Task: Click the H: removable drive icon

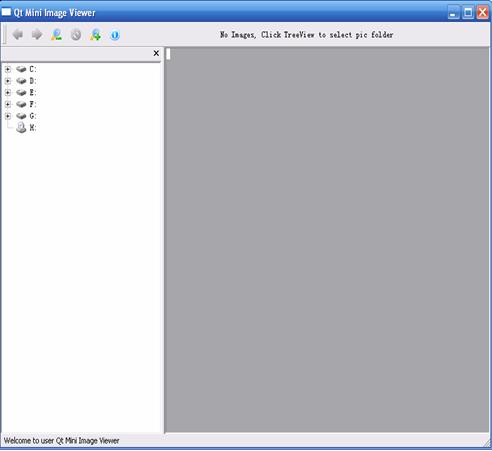Action: click(x=21, y=127)
